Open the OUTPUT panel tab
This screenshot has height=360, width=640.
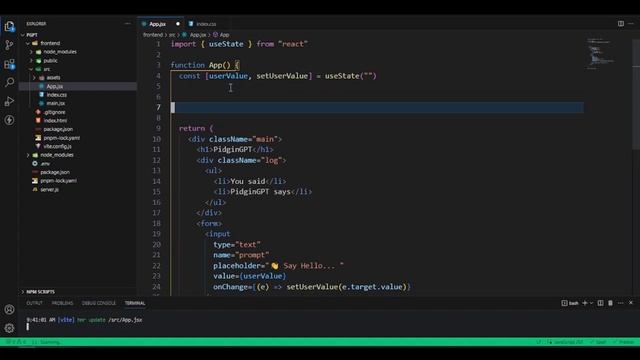tap(34, 303)
